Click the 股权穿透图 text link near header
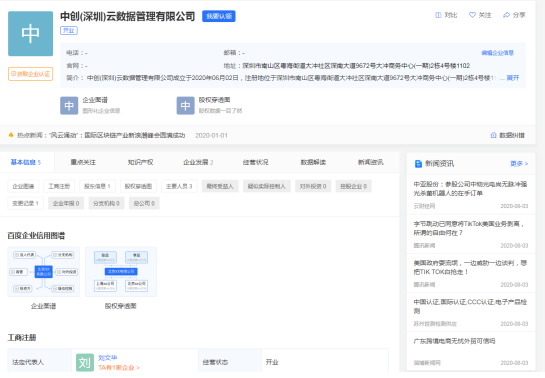Screen dimensions: 545x378 tap(214, 100)
